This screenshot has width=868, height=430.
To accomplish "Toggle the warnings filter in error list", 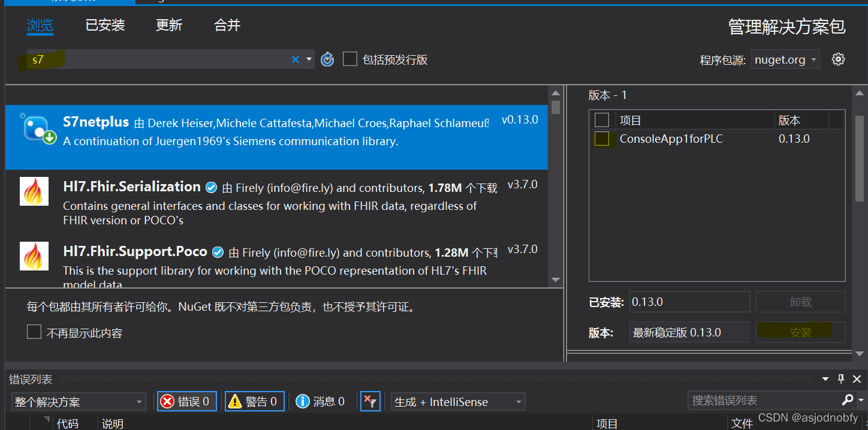I will click(x=254, y=401).
